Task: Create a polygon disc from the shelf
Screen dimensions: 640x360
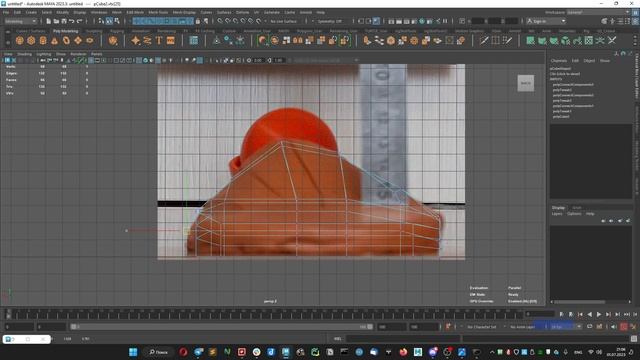Action: coord(90,40)
